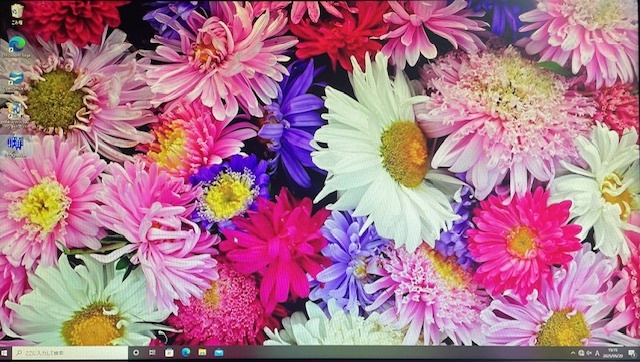The width and height of the screenshot is (640, 362).
Task: Open the volume control in the tray
Action: [589, 353]
